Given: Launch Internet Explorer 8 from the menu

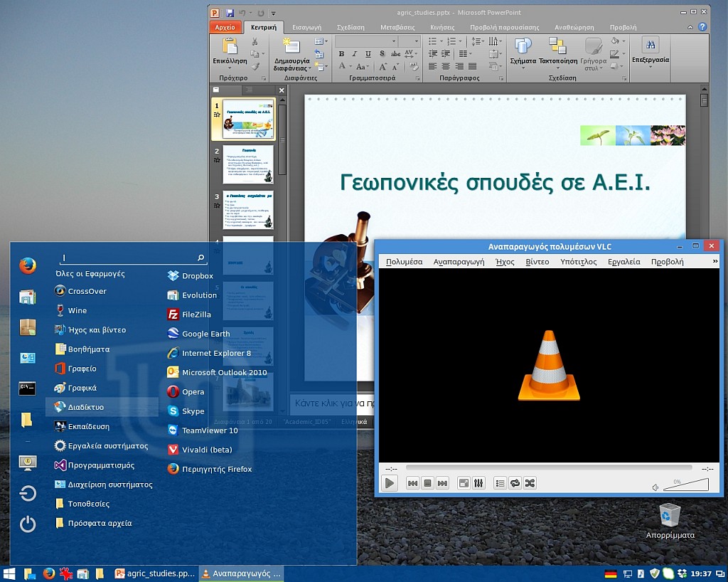Looking at the screenshot, I should pyautogui.click(x=210, y=353).
